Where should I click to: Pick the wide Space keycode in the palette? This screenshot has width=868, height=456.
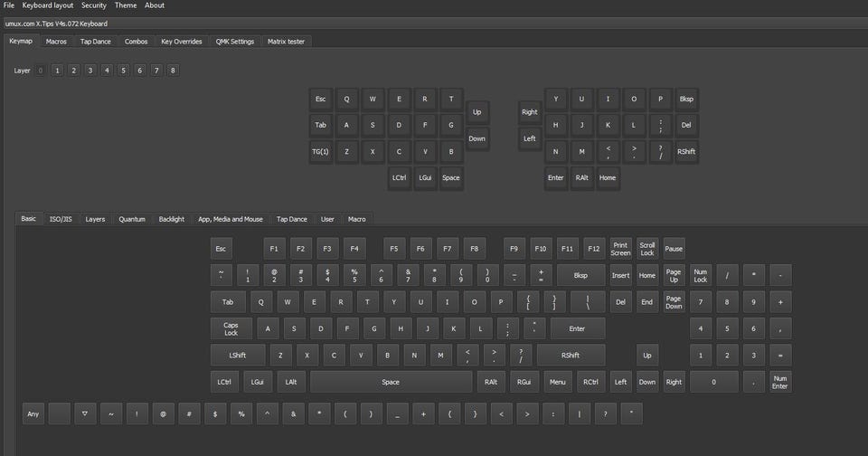click(x=391, y=382)
